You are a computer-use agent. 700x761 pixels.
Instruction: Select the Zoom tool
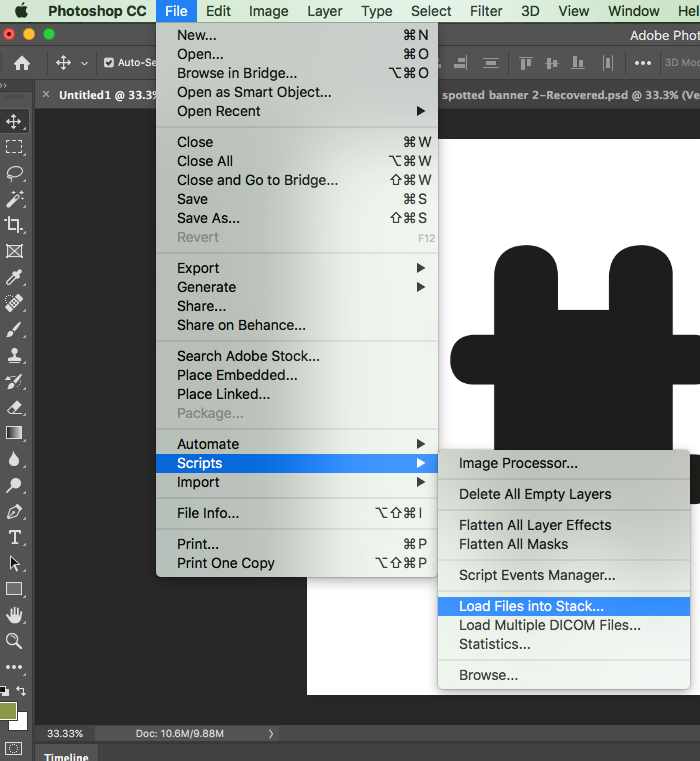click(x=14, y=642)
